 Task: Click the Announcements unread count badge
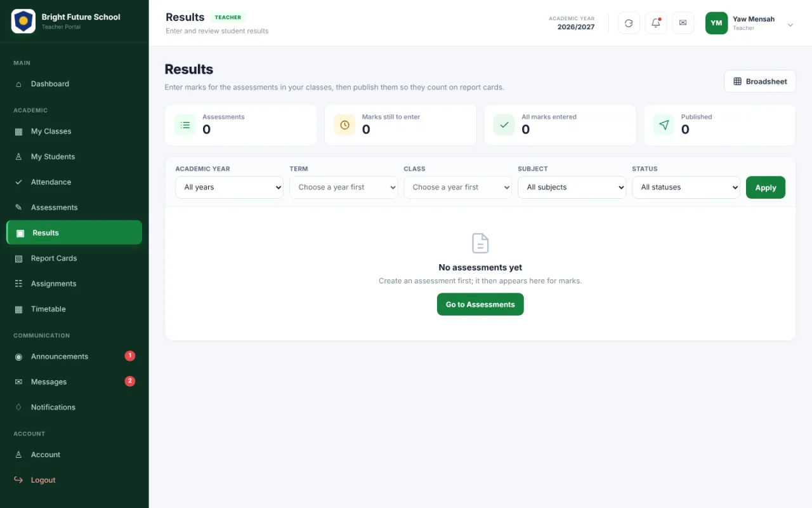(130, 356)
